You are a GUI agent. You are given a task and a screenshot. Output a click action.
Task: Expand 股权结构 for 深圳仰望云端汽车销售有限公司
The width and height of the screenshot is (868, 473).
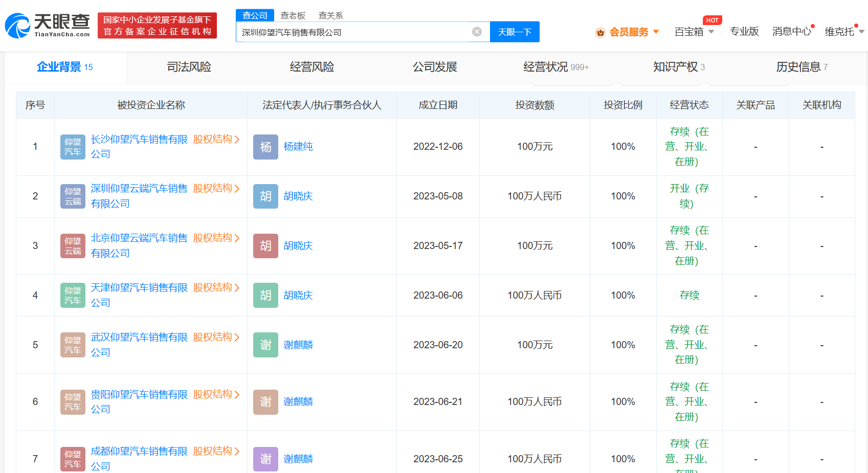tap(216, 188)
